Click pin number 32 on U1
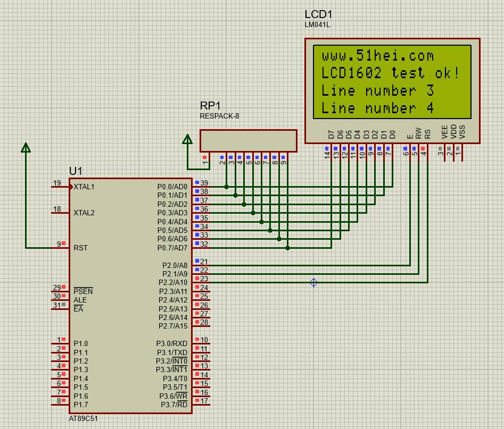This screenshot has width=504, height=429. (x=204, y=244)
